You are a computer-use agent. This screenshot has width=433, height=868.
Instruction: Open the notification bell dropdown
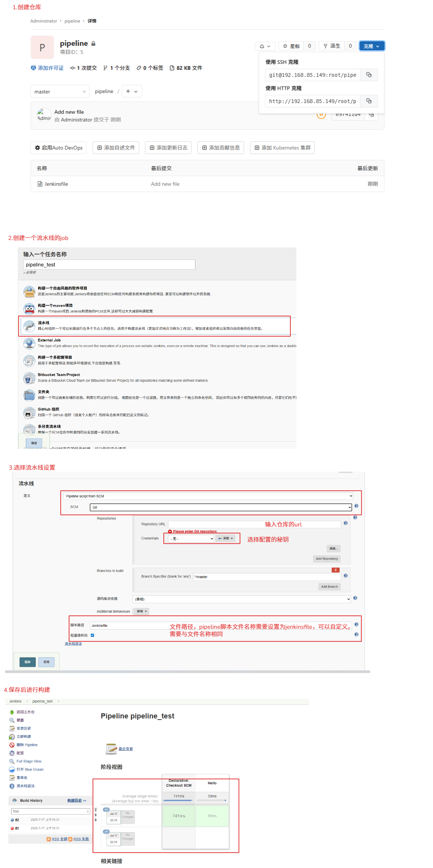pos(265,46)
